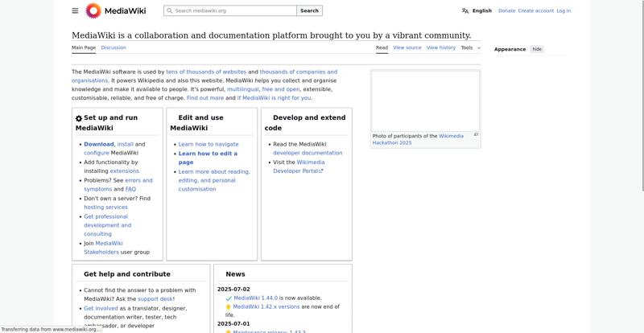
Task: Open the Discussion tab
Action: [x=114, y=47]
